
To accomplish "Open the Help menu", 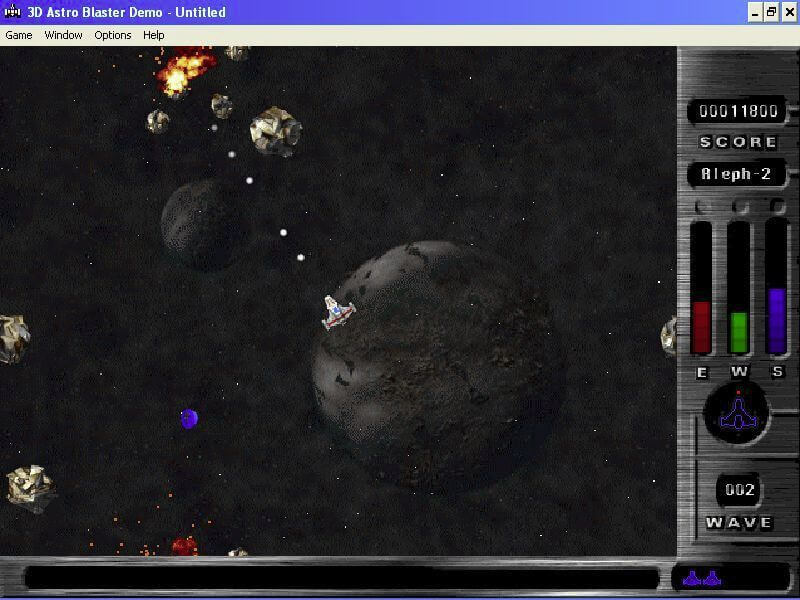I will coord(154,35).
